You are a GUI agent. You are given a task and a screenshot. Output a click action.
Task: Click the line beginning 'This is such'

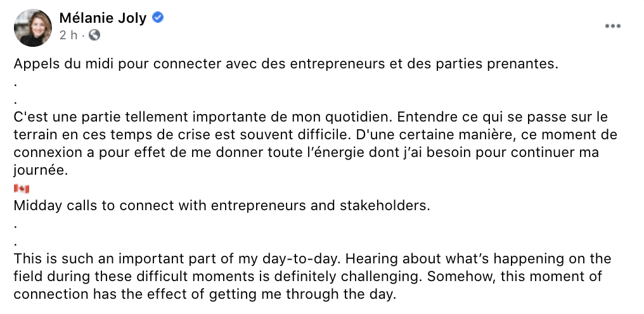(312, 259)
